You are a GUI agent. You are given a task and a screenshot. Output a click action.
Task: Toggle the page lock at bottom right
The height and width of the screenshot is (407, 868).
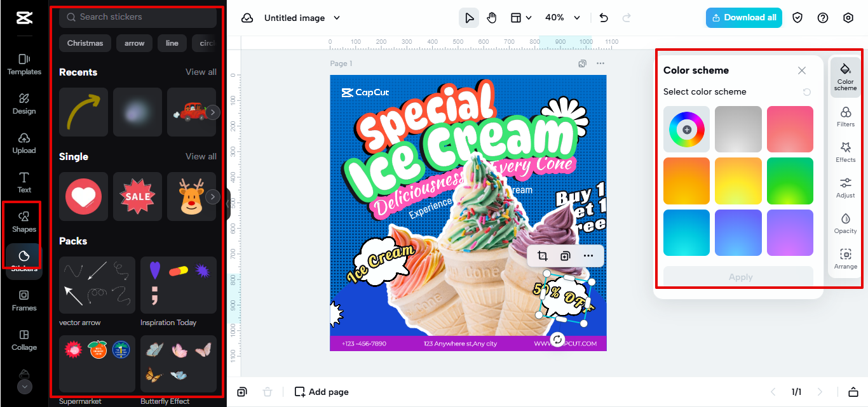(854, 392)
